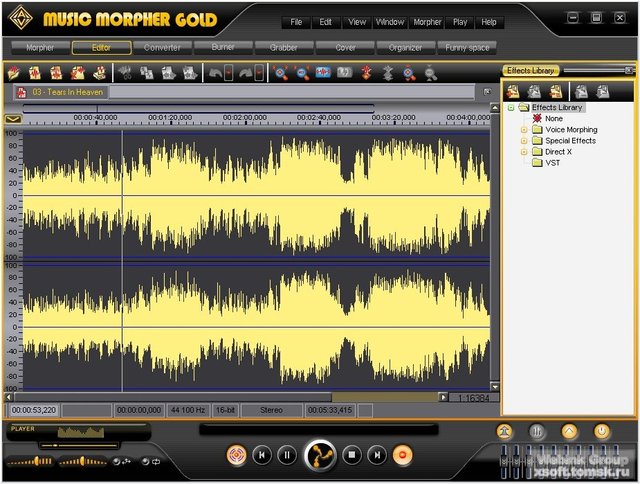
Task: Click the red vertical arrows zoom icon
Action: (367, 73)
